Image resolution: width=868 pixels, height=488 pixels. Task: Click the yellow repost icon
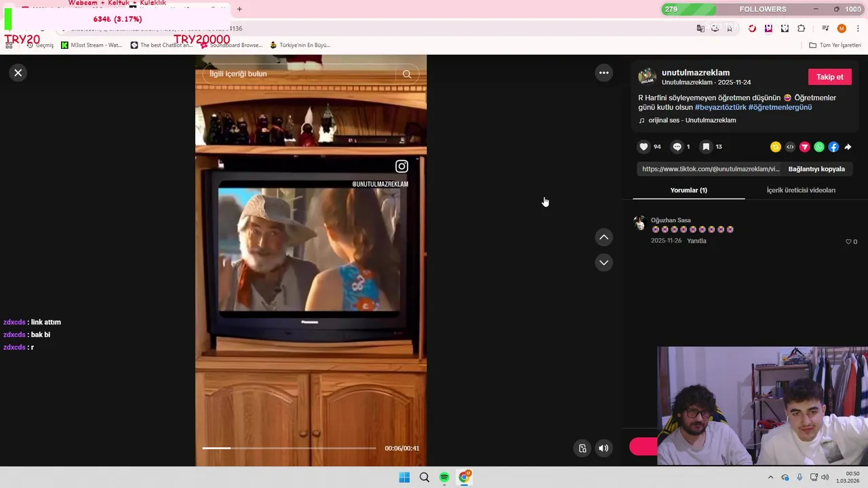click(x=776, y=147)
